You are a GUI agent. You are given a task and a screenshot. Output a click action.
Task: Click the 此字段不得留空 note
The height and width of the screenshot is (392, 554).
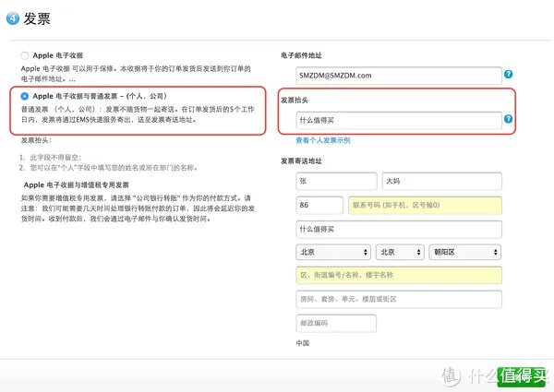coord(55,158)
